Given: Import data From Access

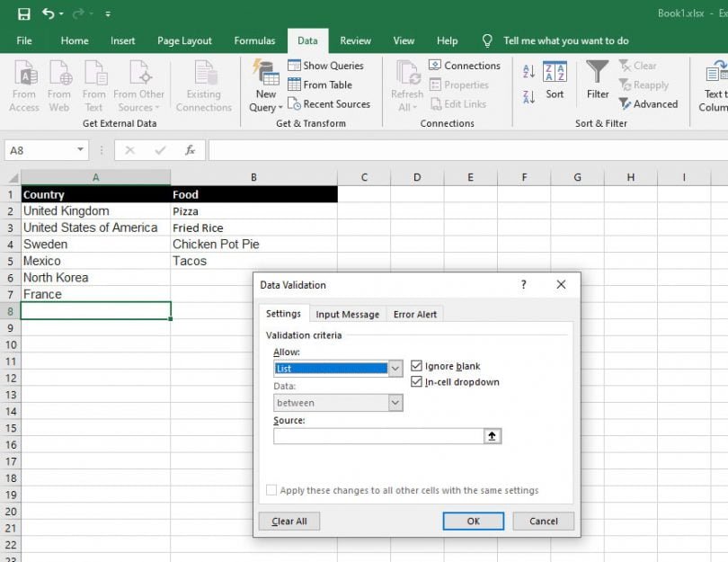Looking at the screenshot, I should [x=24, y=85].
